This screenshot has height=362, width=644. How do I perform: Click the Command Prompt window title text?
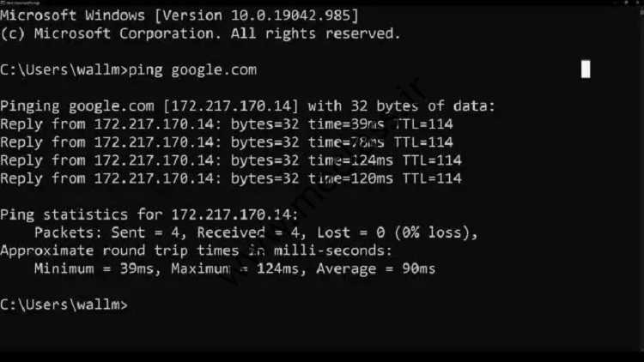[23, 3]
